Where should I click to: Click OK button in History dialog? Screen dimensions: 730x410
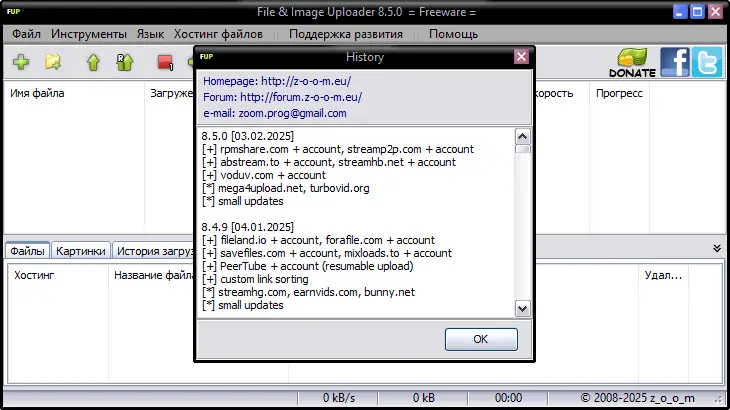481,339
